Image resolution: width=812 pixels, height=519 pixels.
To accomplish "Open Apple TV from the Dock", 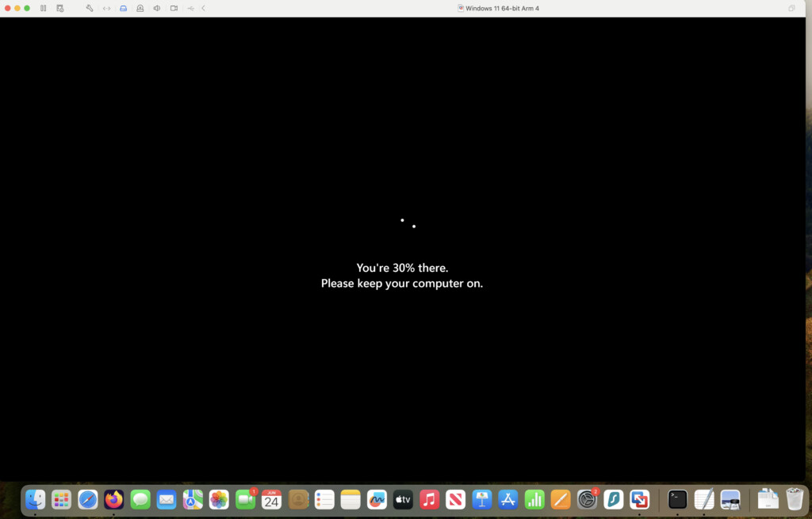I will [403, 499].
